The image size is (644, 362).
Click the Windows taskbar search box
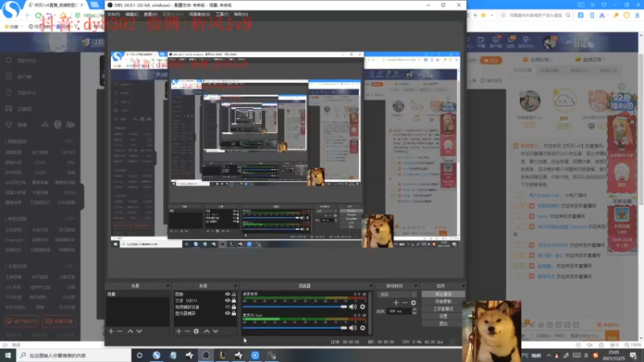pos(73,356)
